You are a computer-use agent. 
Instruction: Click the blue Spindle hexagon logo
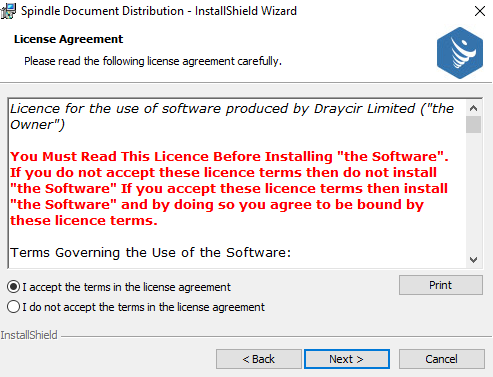point(460,53)
